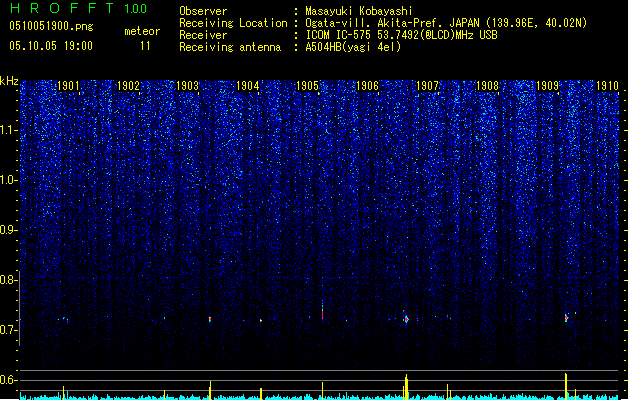Click the tallest yellow spike just before 1907

click(x=406, y=387)
